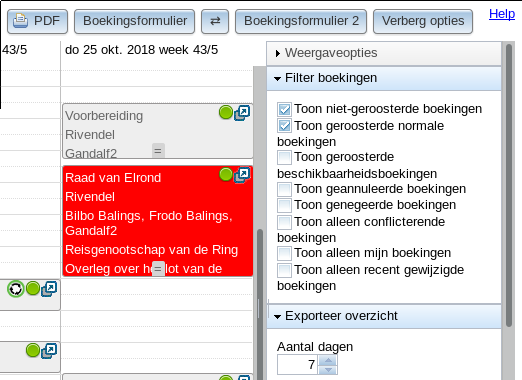
Task: Click Rivendel location in red booking
Action: 90,197
